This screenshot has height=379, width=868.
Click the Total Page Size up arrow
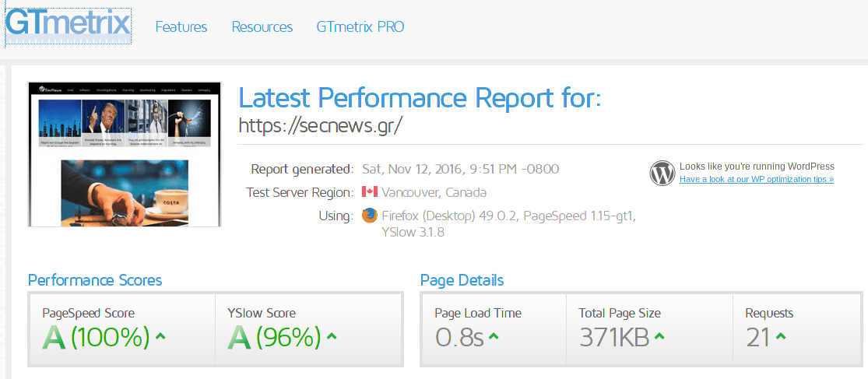click(660, 336)
